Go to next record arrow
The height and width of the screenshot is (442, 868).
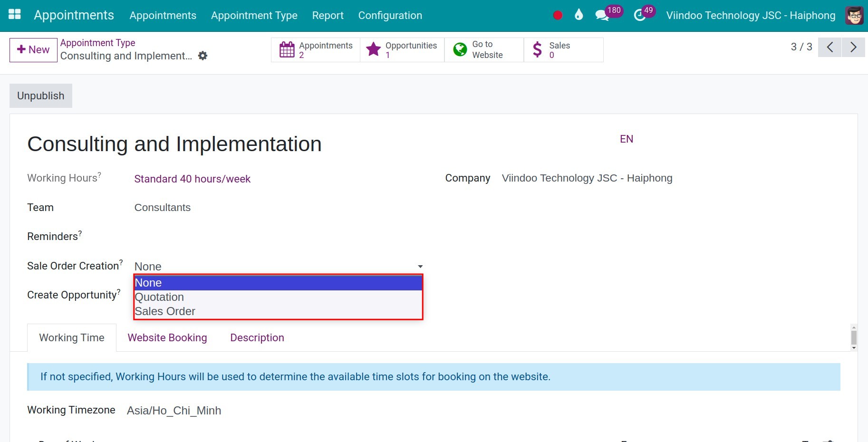point(853,47)
